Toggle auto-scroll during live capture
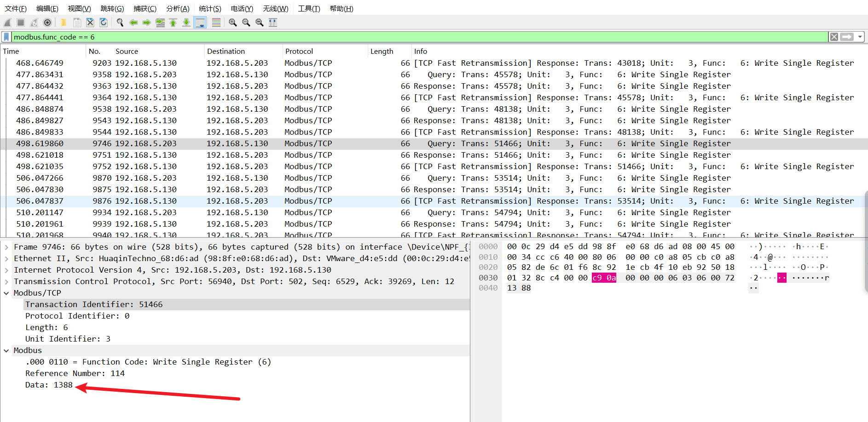Viewport: 868px width, 422px height. pyautogui.click(x=200, y=23)
